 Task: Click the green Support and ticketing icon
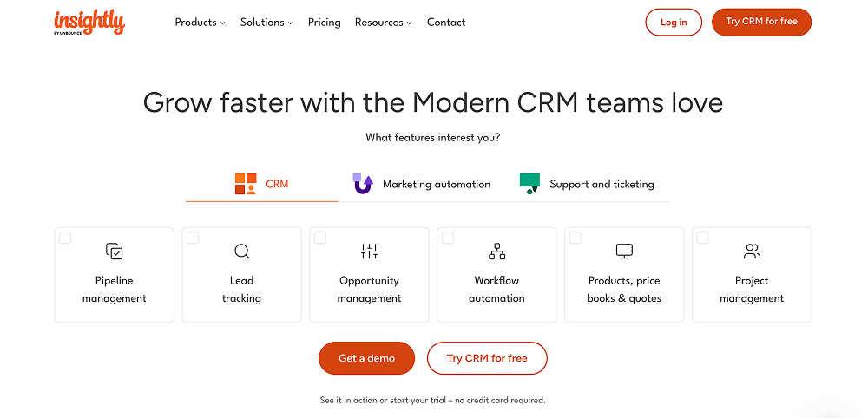529,184
